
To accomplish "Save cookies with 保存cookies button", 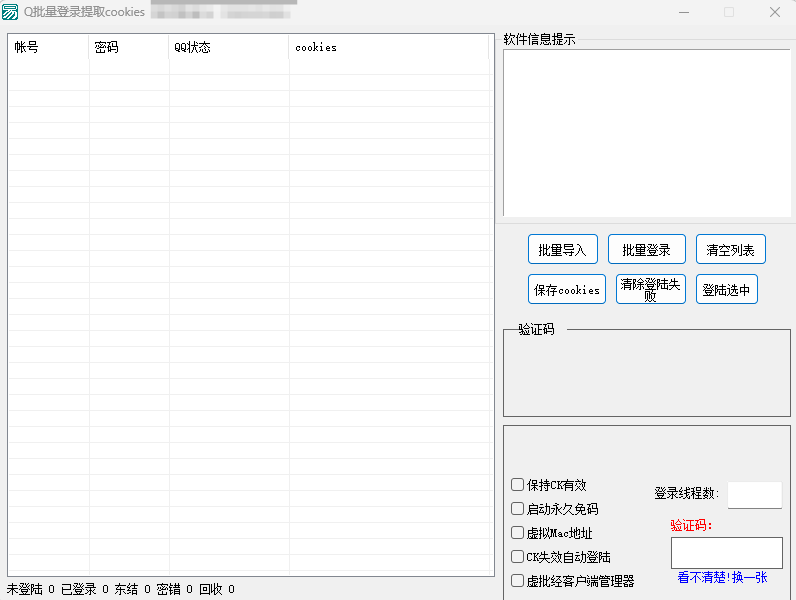I will coord(567,289).
